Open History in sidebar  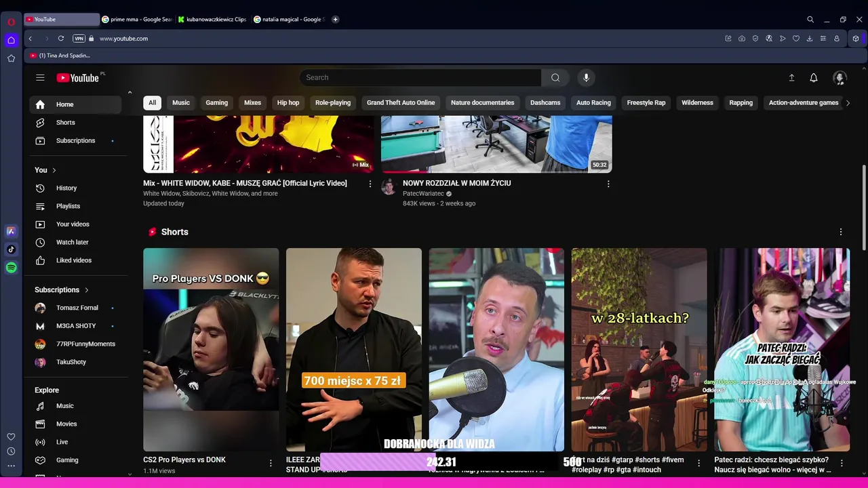point(75,188)
